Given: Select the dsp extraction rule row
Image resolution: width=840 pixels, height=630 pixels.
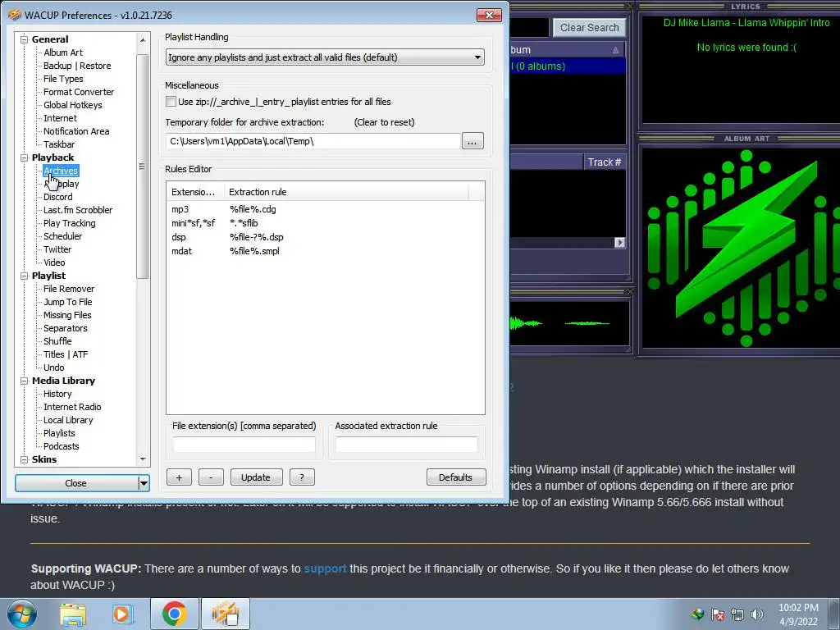Looking at the screenshot, I should (x=325, y=237).
